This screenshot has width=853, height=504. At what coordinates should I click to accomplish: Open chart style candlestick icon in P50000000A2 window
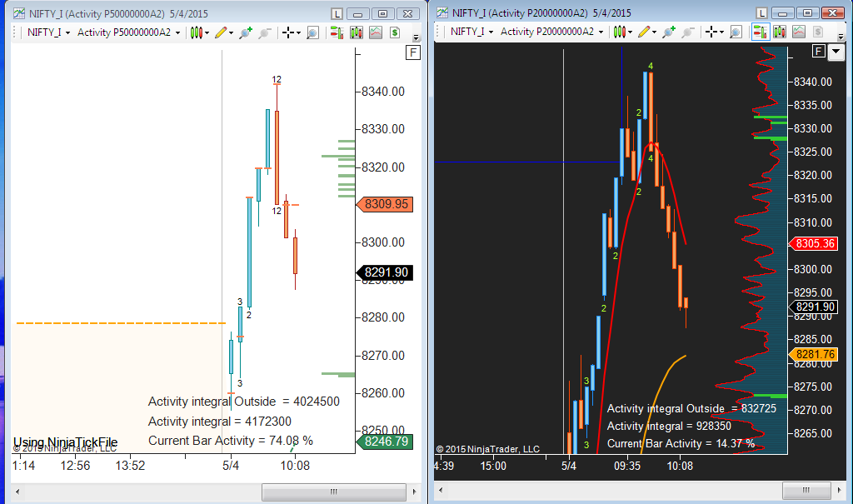pyautogui.click(x=195, y=32)
